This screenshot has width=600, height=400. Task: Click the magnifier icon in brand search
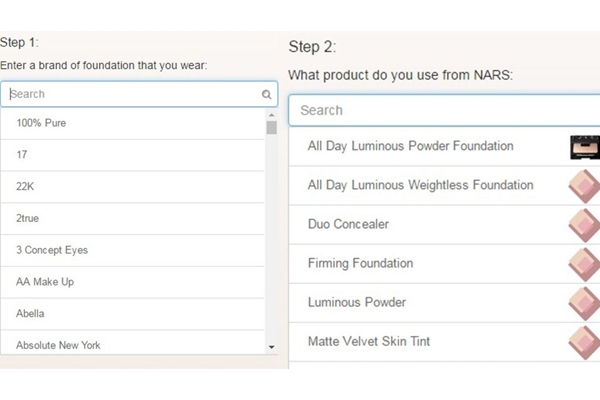click(x=267, y=95)
